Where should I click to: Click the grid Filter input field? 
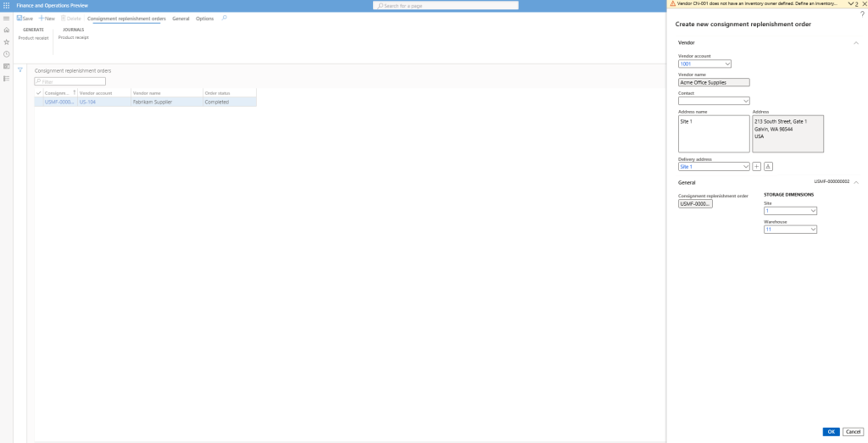tap(70, 81)
